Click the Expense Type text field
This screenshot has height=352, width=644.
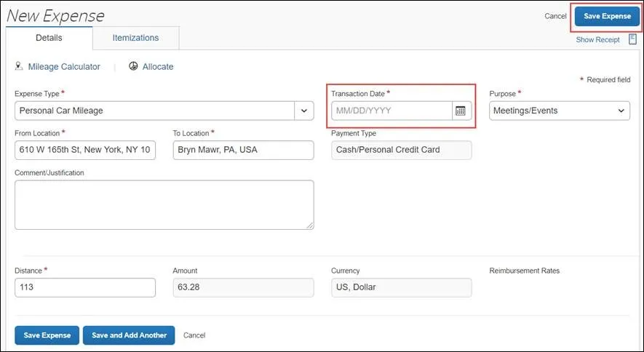[x=154, y=111]
